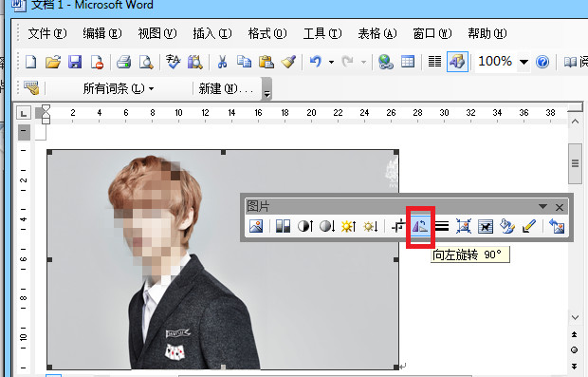Open the zoom percentage dropdown
Image resolution: width=588 pixels, height=377 pixels.
point(524,62)
